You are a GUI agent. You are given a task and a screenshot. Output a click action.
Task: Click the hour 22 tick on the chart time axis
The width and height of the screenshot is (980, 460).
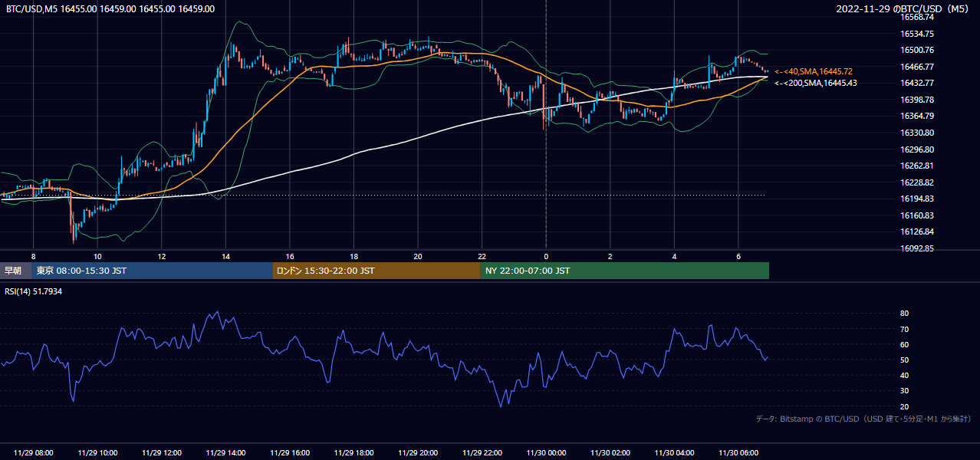coord(482,256)
